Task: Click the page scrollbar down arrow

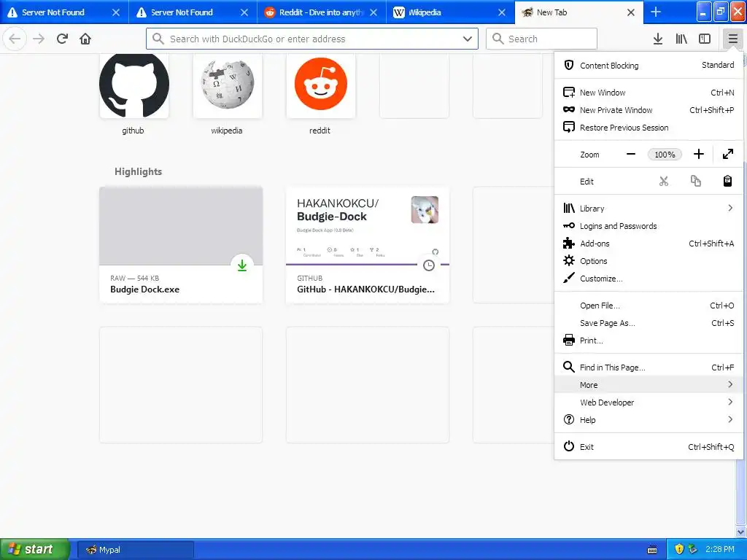Action: [740, 532]
